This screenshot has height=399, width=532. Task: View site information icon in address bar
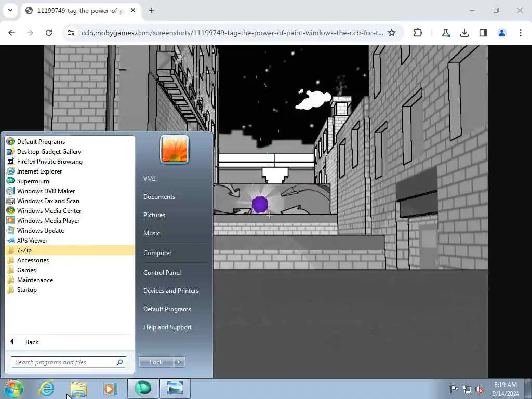[x=71, y=33]
